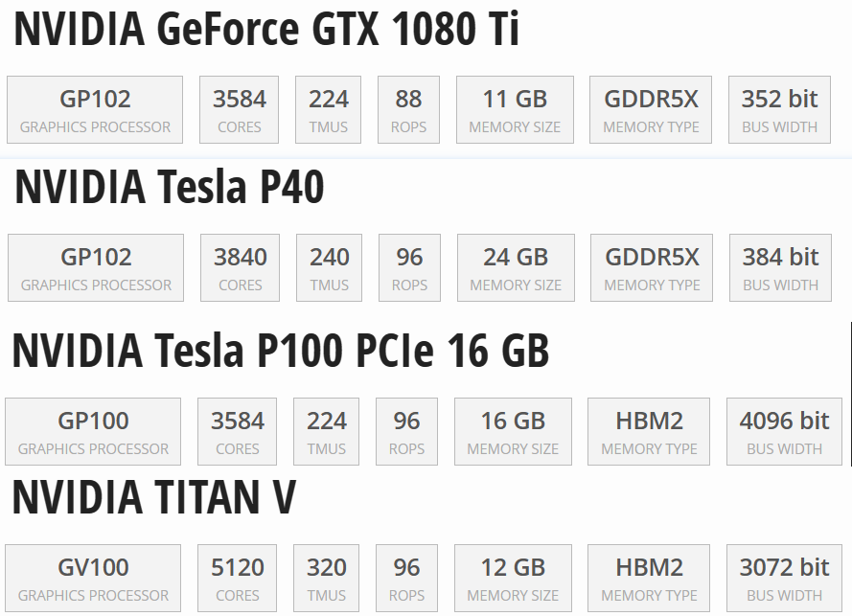Viewport: 852px width, 616px height.
Task: Select the 320 TMUs spec box
Action: (x=327, y=579)
